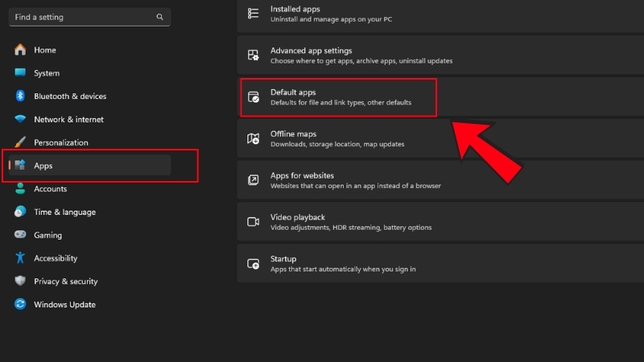Image resolution: width=644 pixels, height=362 pixels.
Task: Click the Startup icon
Action: coord(253,264)
